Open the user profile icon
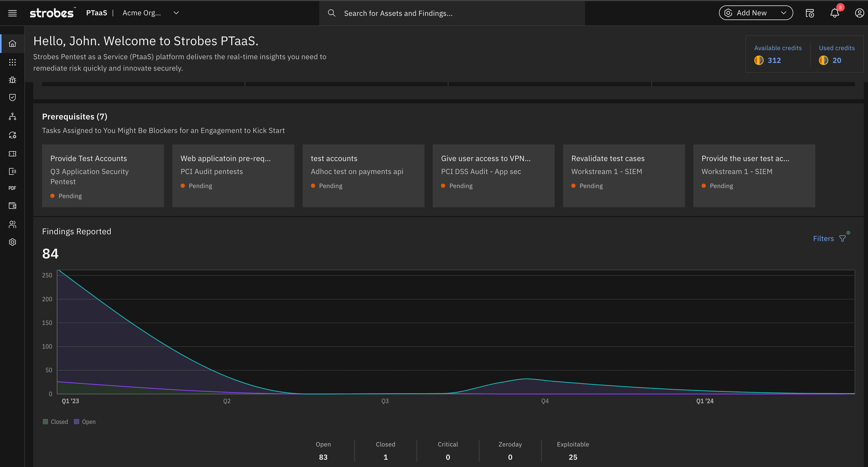The height and width of the screenshot is (467, 868). point(859,13)
